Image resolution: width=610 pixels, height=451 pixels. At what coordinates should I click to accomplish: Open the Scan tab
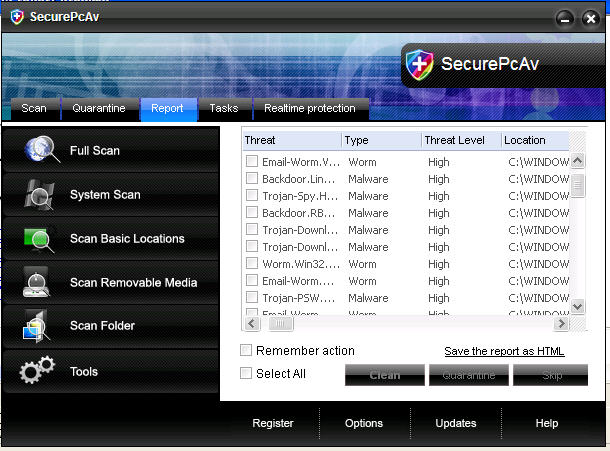click(34, 109)
